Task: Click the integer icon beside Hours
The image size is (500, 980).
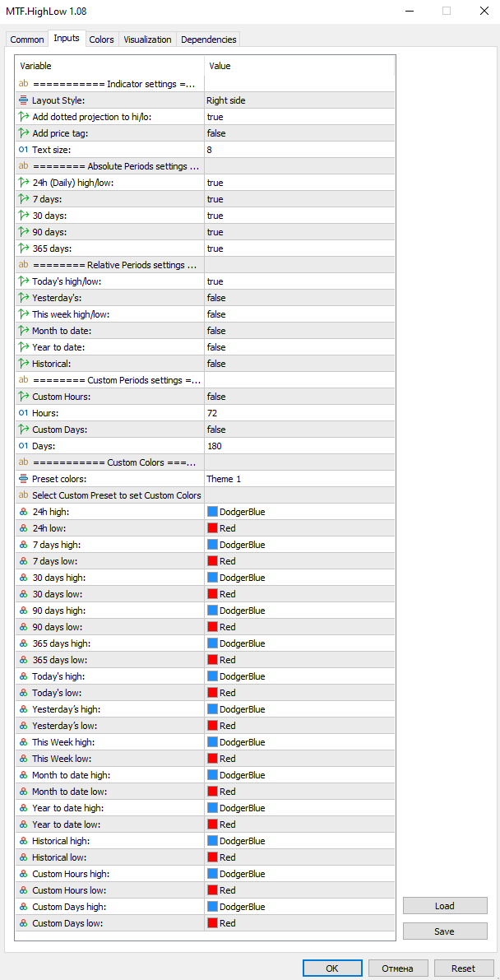Action: point(23,412)
